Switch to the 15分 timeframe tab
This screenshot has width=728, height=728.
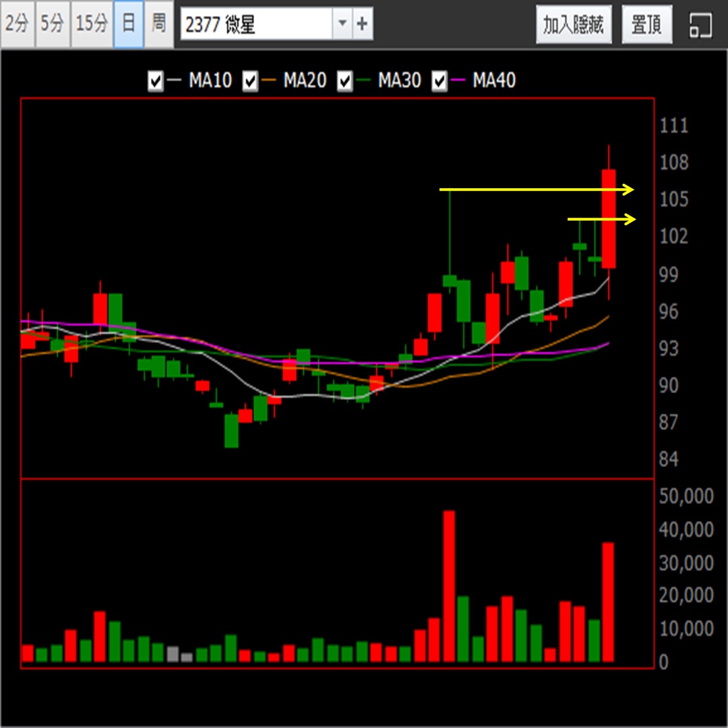(x=92, y=23)
